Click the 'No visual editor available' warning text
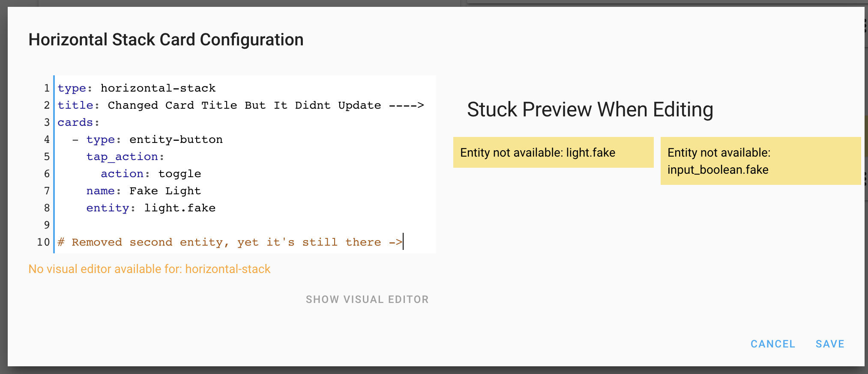This screenshot has height=374, width=868. (149, 269)
